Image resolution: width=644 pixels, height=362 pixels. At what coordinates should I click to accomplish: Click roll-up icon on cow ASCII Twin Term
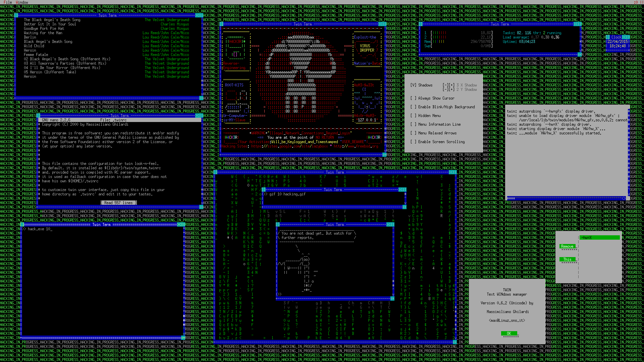tap(388, 225)
